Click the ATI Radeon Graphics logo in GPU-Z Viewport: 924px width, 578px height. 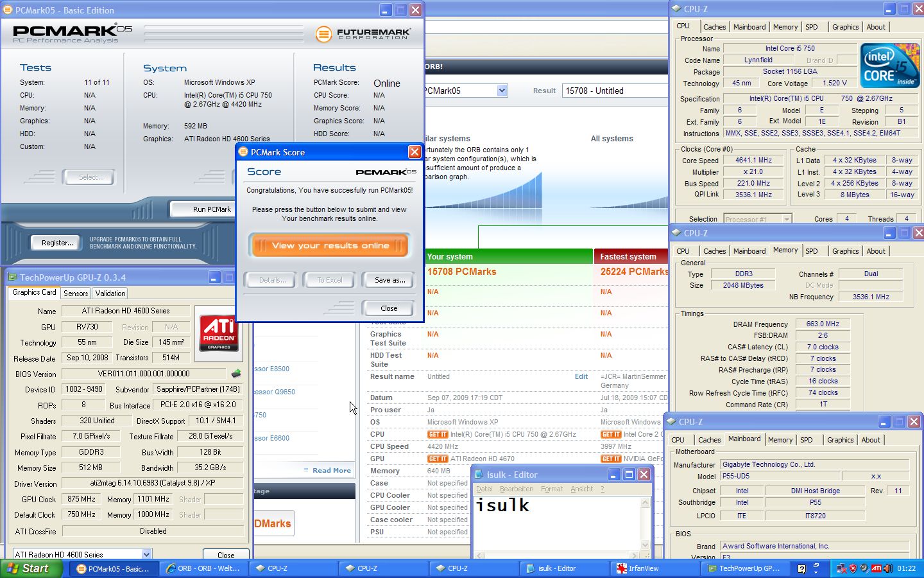(218, 332)
